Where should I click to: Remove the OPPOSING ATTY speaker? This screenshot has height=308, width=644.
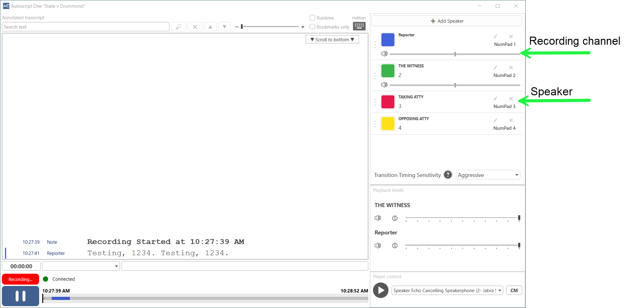511,120
